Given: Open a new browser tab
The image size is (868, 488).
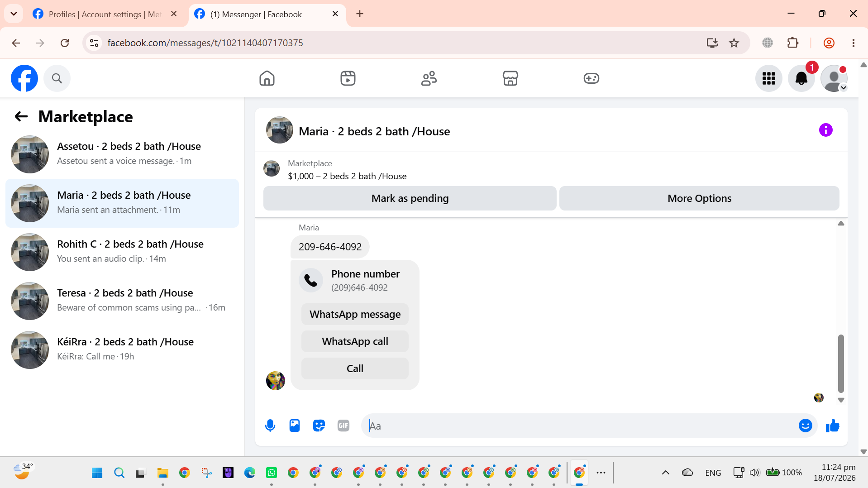Looking at the screenshot, I should [360, 14].
